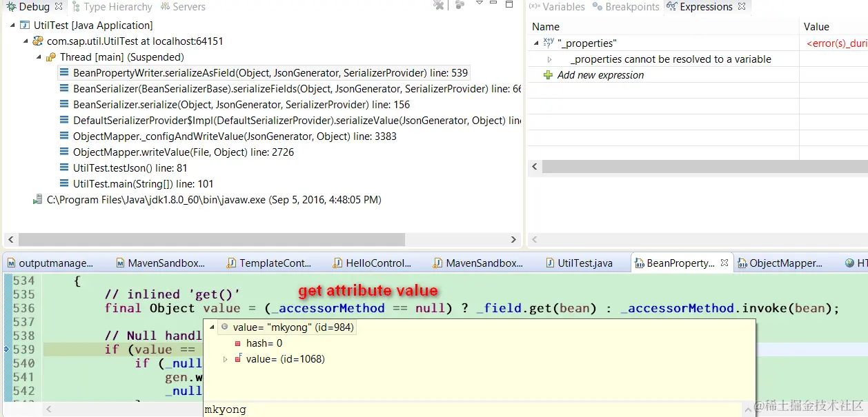The height and width of the screenshot is (417, 868).
Task: Click the suspended Thread [main] icon
Action: 51,57
